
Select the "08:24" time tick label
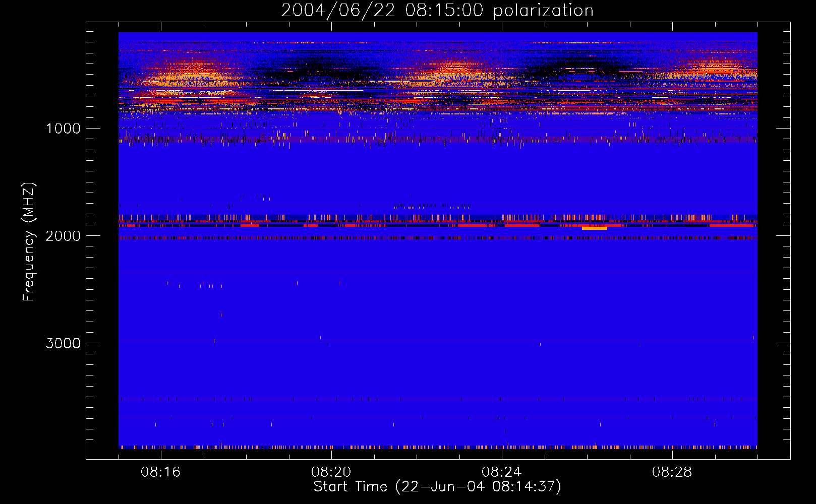pyautogui.click(x=502, y=472)
